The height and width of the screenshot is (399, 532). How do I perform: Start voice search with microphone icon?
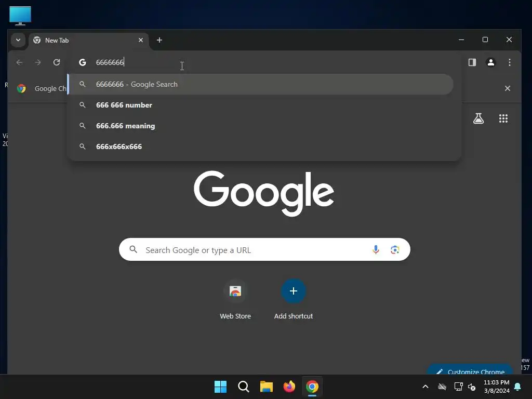point(376,250)
